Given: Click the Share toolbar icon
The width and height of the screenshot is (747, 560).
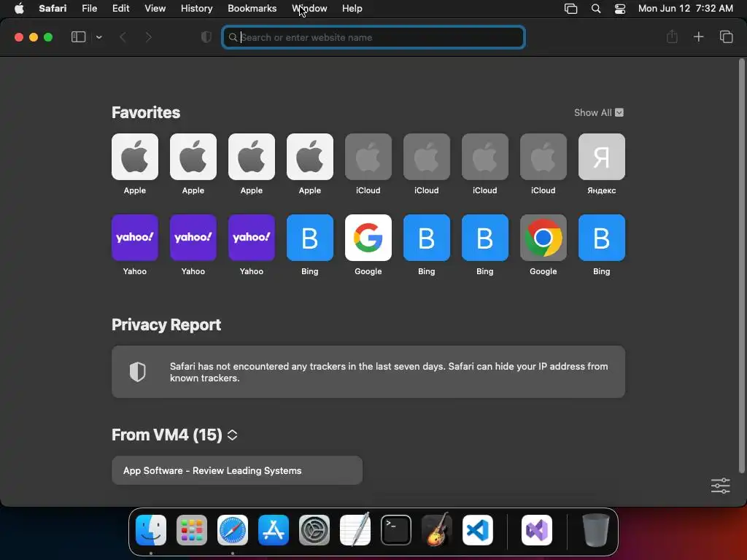Looking at the screenshot, I should click(x=672, y=36).
